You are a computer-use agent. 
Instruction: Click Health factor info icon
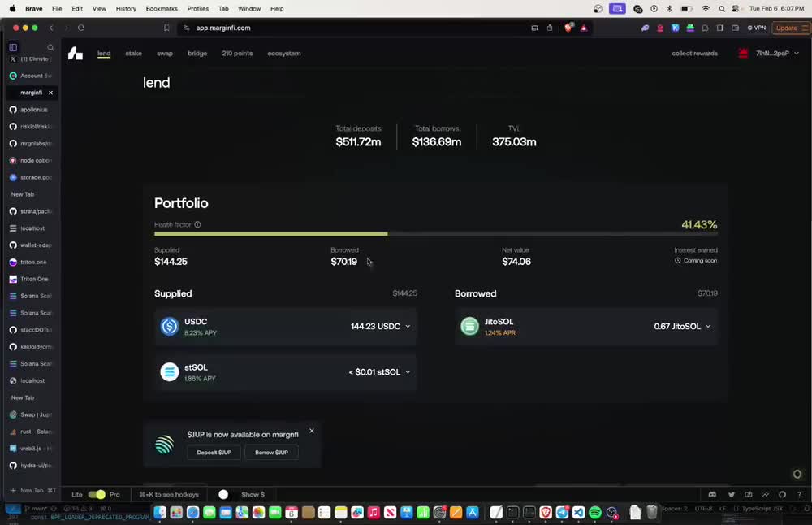pyautogui.click(x=197, y=224)
